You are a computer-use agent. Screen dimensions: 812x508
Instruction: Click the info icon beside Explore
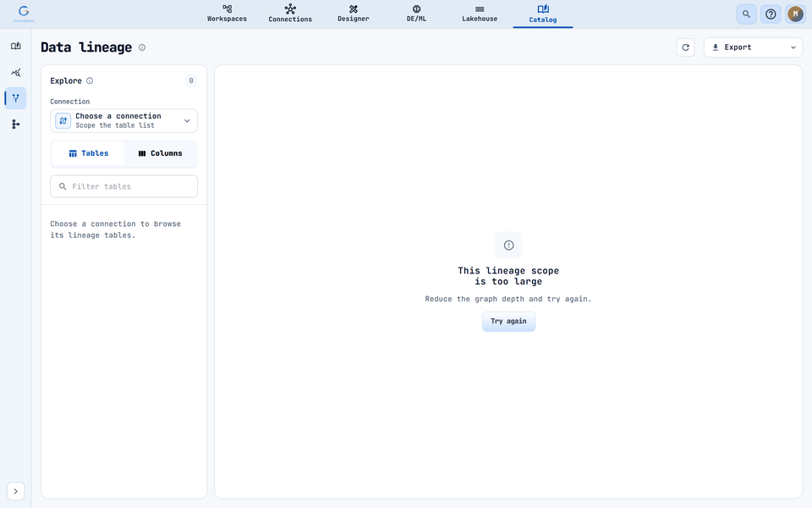tap(90, 81)
